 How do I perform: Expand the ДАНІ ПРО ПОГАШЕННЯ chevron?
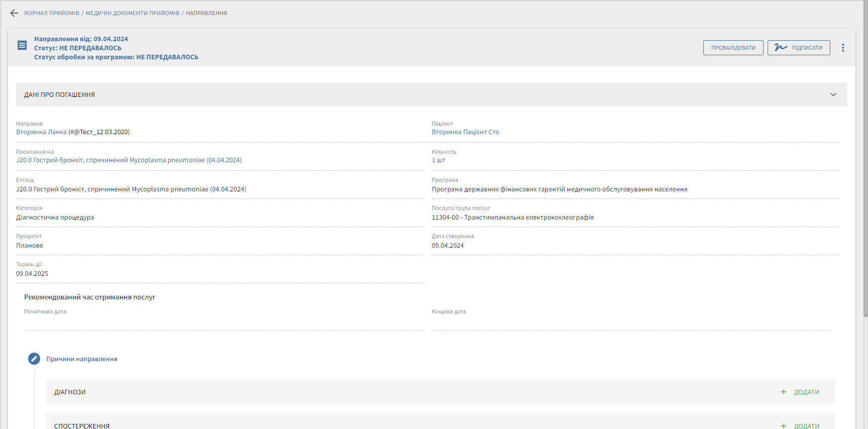coord(833,94)
